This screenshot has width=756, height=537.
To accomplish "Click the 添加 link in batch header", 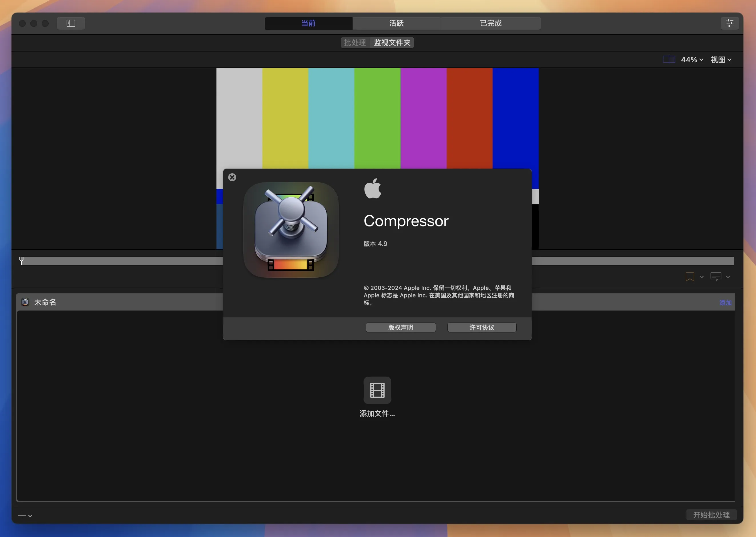I will pyautogui.click(x=725, y=303).
